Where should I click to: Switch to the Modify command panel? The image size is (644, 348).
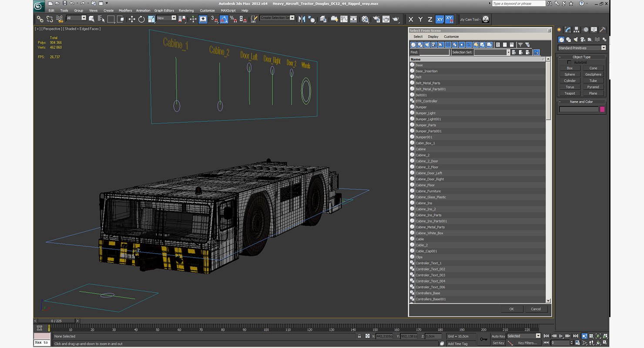[x=568, y=30]
